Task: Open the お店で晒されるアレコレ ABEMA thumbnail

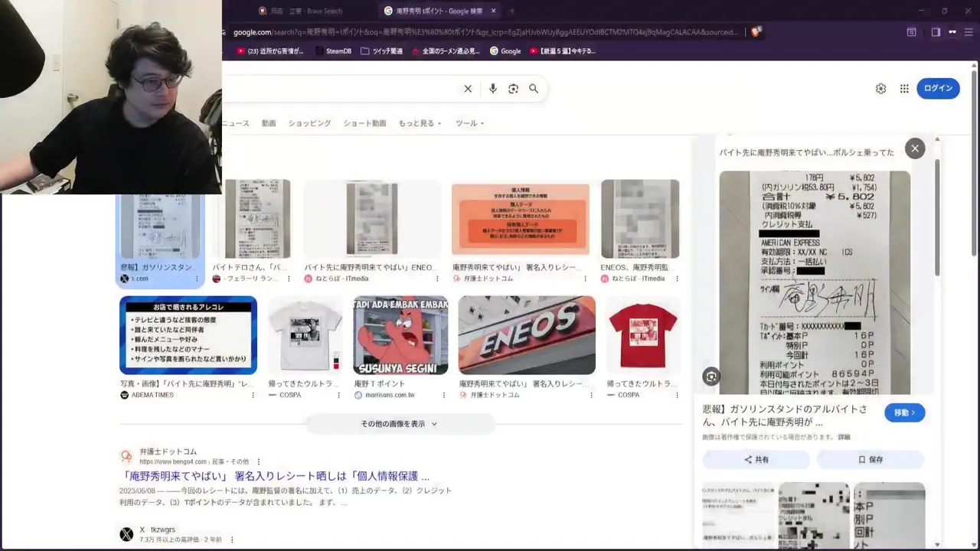Action: (188, 335)
